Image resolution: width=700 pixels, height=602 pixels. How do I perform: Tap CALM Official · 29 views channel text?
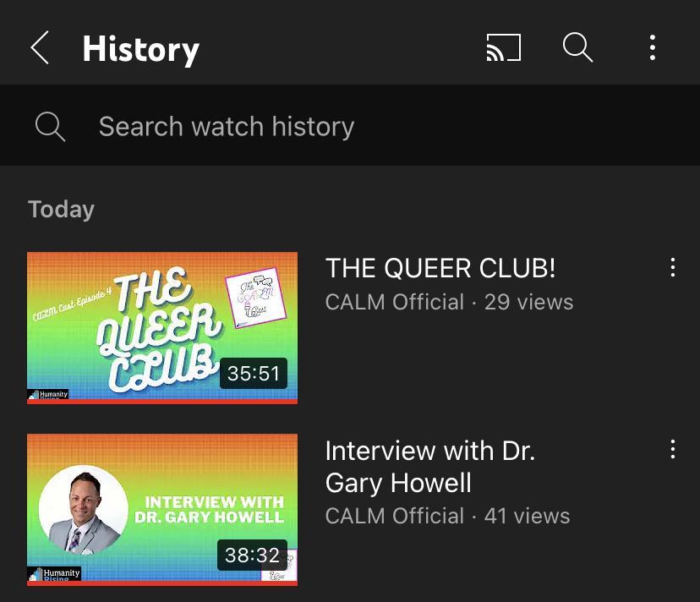tap(449, 302)
